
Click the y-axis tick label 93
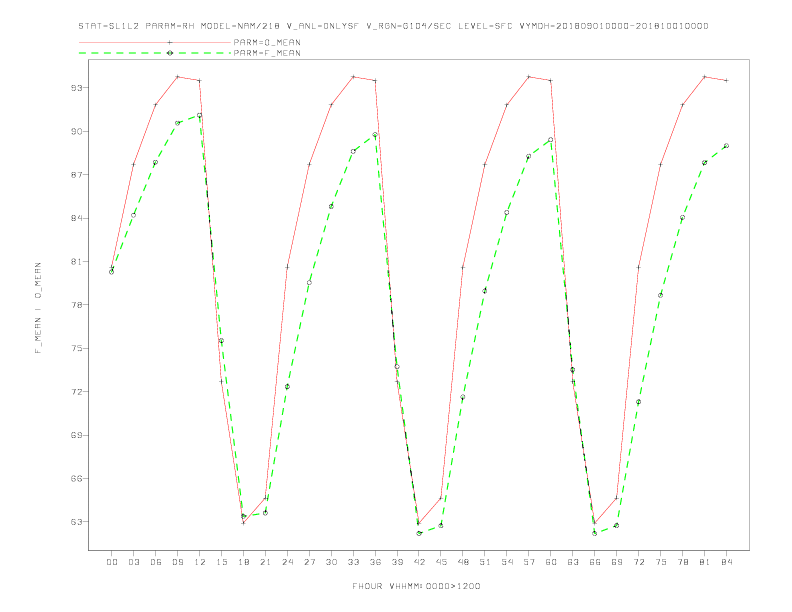coord(76,88)
